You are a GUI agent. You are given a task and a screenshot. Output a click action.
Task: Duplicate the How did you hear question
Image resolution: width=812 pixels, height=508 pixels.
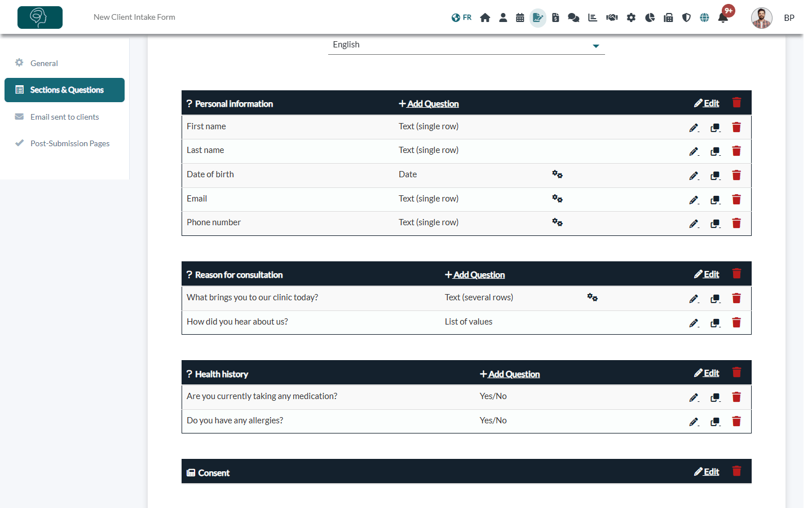click(x=716, y=323)
